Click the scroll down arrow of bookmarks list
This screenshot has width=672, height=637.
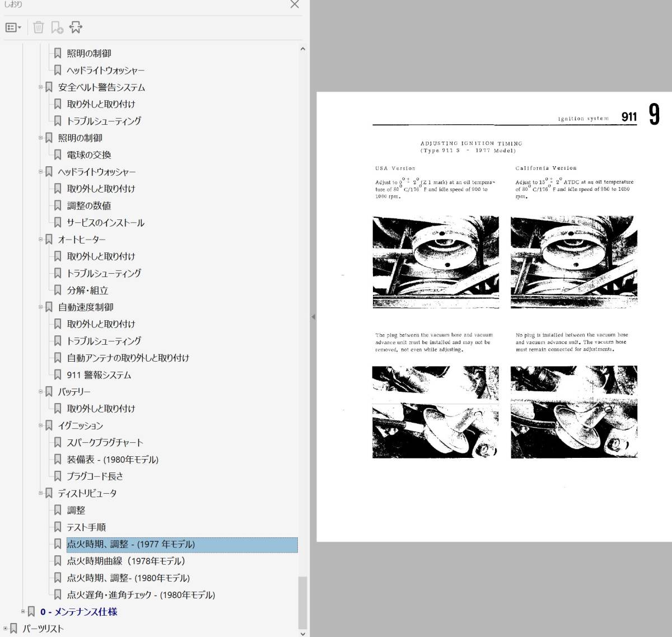click(303, 633)
